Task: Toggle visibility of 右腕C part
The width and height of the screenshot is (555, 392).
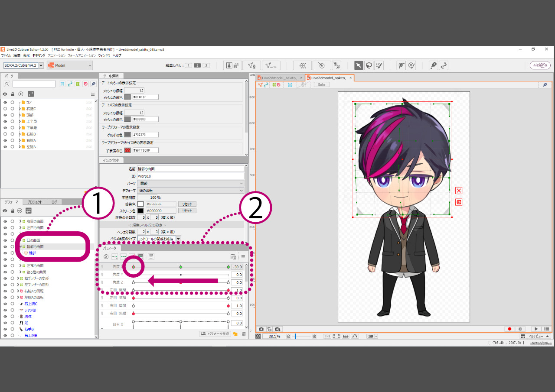Action: [5, 109]
